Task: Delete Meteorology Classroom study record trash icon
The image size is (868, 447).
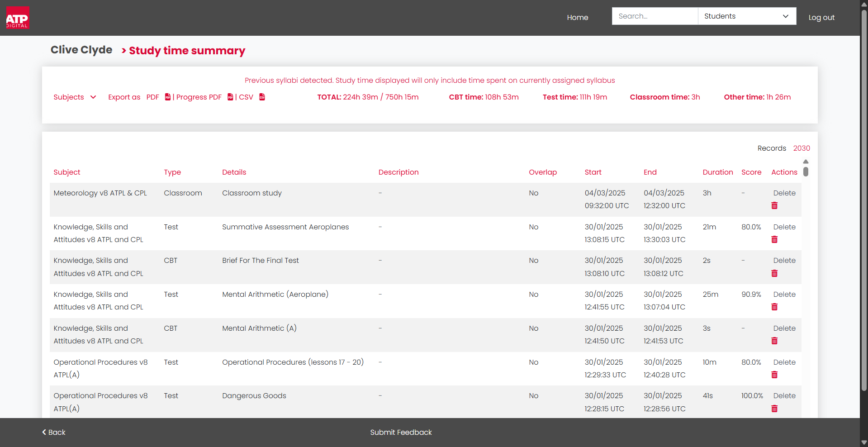Action: [774, 205]
